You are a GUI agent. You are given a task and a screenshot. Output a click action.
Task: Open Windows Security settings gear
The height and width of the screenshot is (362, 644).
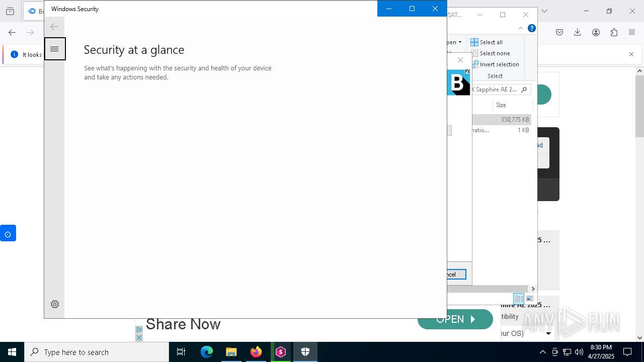pyautogui.click(x=55, y=304)
